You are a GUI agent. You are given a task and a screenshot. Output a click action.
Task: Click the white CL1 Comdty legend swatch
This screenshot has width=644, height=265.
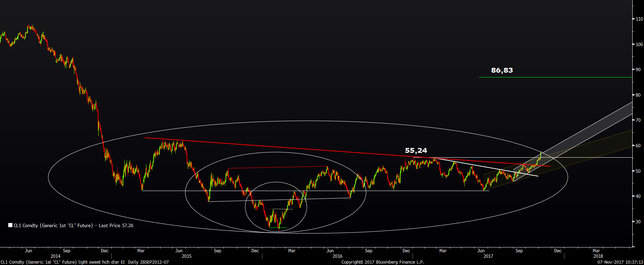click(x=10, y=225)
